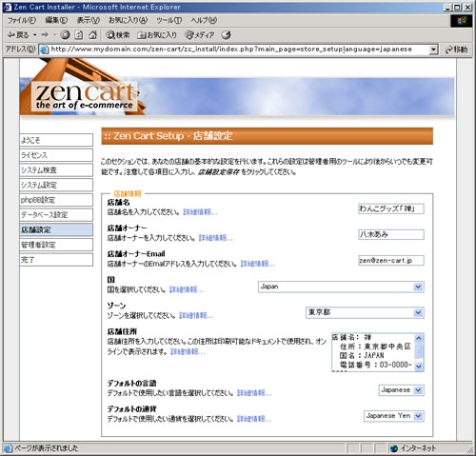Click the 移動 go button

coord(456,50)
